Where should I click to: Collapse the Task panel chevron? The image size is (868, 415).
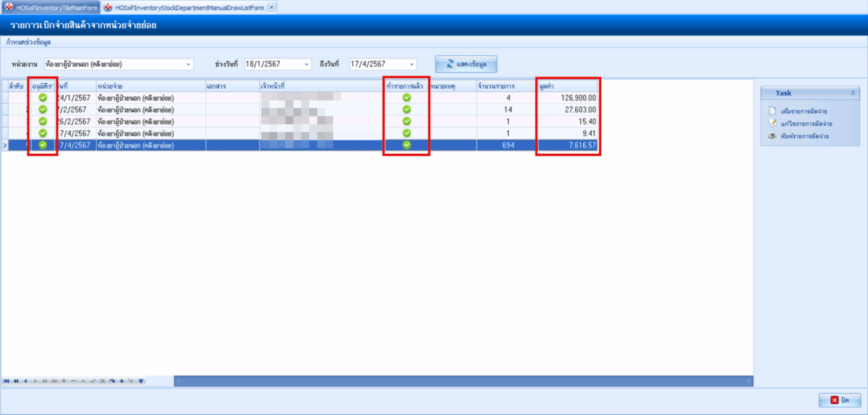(x=852, y=93)
